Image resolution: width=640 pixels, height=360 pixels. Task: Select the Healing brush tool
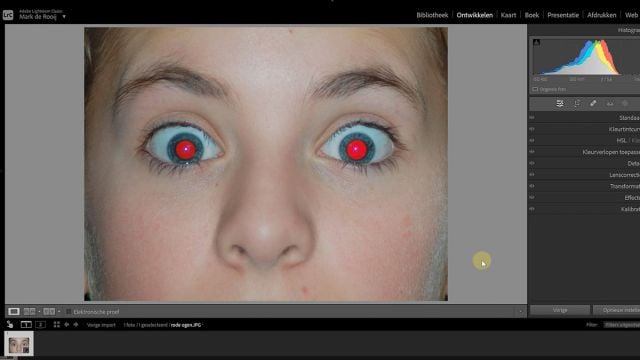coord(593,104)
